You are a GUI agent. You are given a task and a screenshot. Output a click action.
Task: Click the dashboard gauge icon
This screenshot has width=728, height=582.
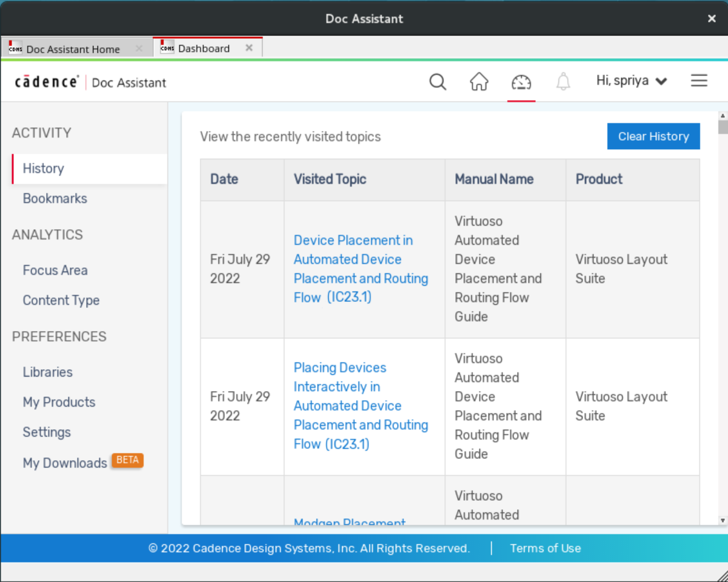click(521, 81)
